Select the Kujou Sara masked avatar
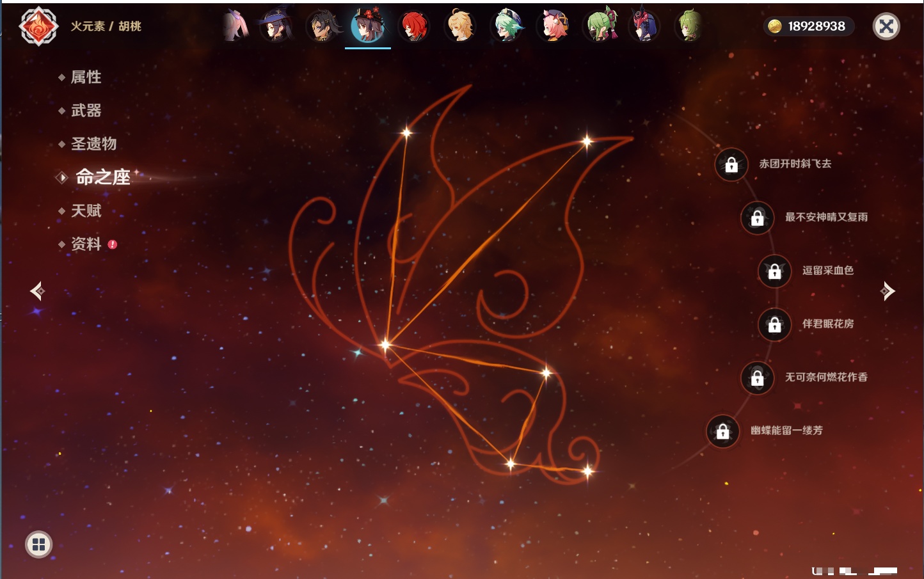Screen dimensions: 924x579 click(x=644, y=26)
